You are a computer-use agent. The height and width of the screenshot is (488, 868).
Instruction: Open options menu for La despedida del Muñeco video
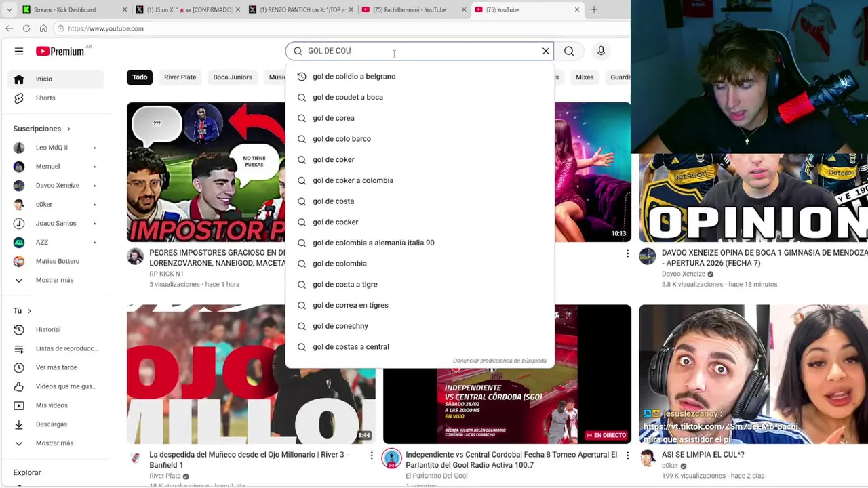(x=372, y=455)
